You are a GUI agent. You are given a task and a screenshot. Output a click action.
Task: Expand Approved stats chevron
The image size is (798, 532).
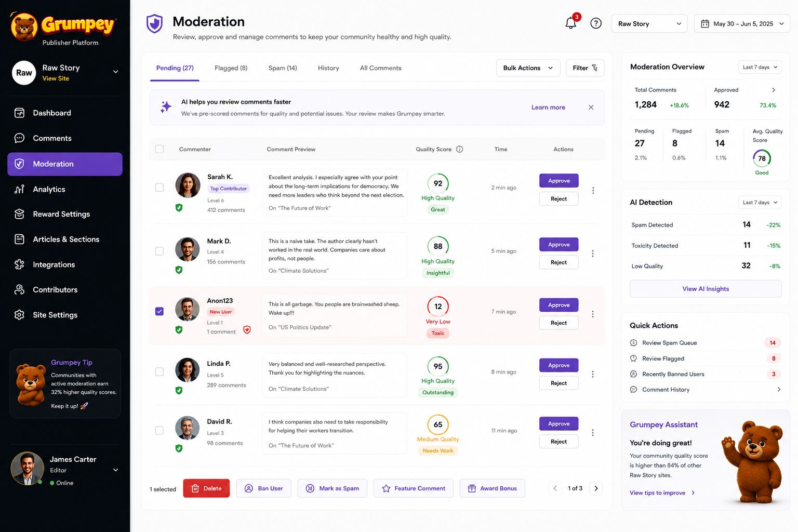coord(774,90)
